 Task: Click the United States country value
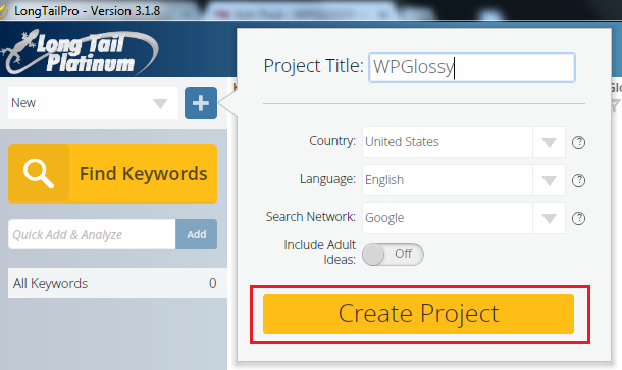tap(401, 142)
